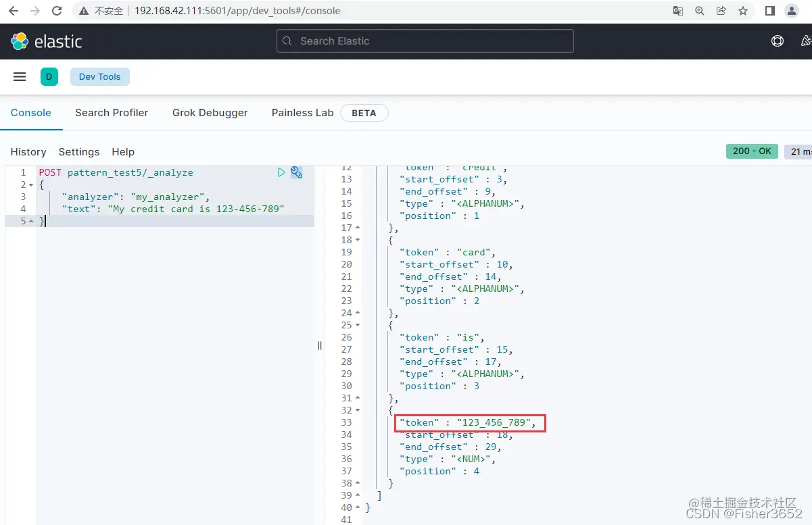812x525 pixels.
Task: Open the browser profile avatar
Action: point(791,11)
